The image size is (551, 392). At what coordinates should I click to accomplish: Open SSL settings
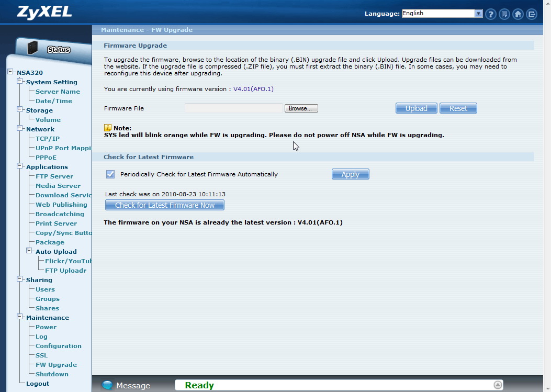point(41,355)
